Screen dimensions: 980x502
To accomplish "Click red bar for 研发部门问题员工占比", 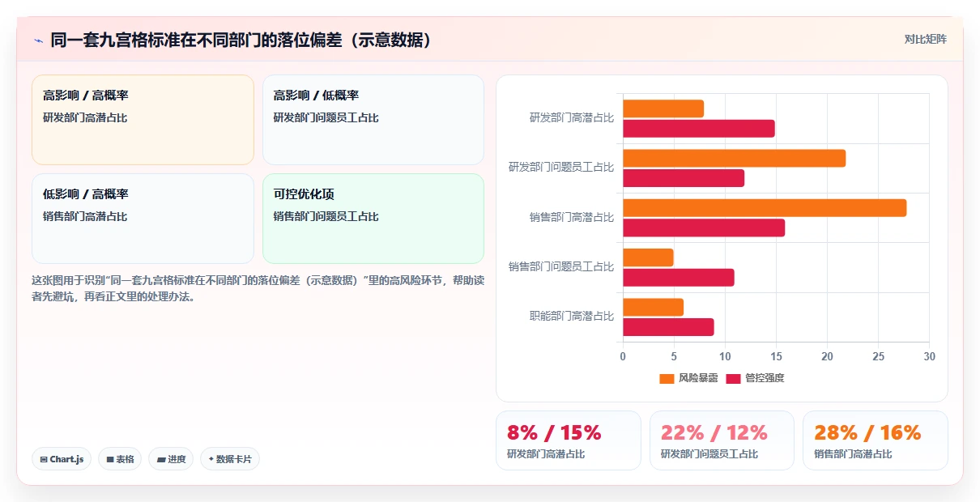I will (x=684, y=178).
